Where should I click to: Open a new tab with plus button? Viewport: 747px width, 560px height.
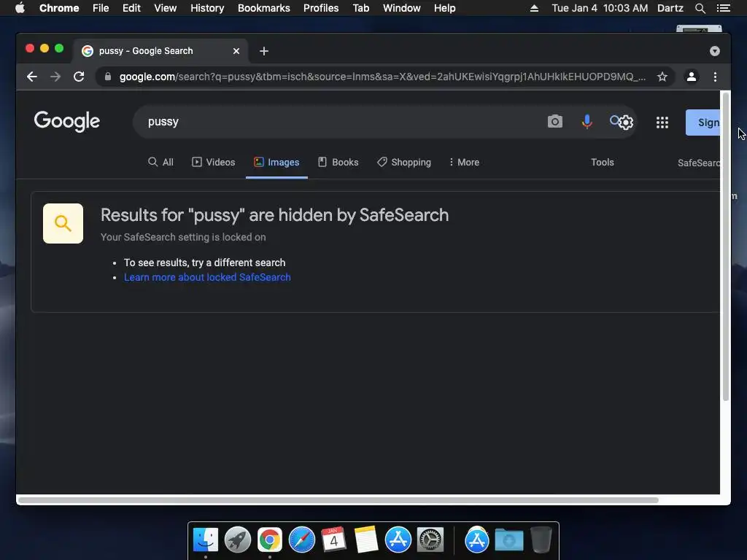[264, 51]
